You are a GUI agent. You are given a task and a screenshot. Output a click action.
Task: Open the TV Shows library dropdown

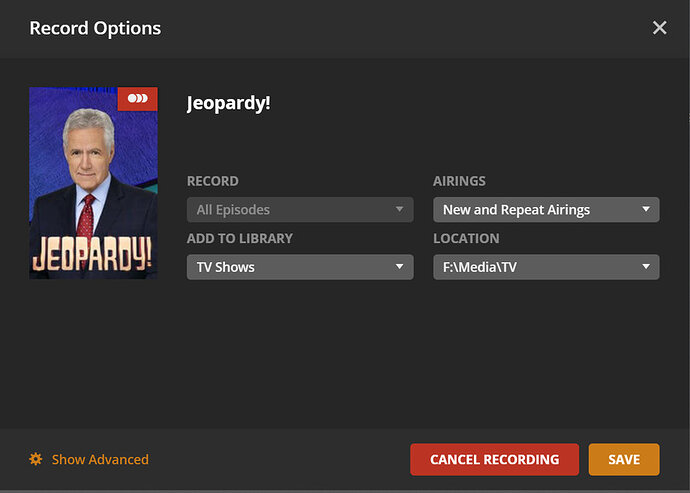[x=300, y=267]
